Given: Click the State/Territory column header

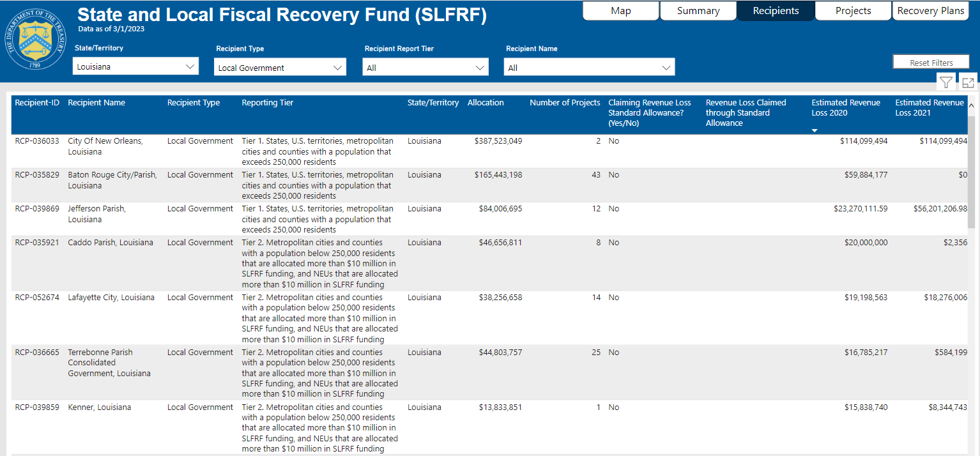Looking at the screenshot, I should click(433, 102).
